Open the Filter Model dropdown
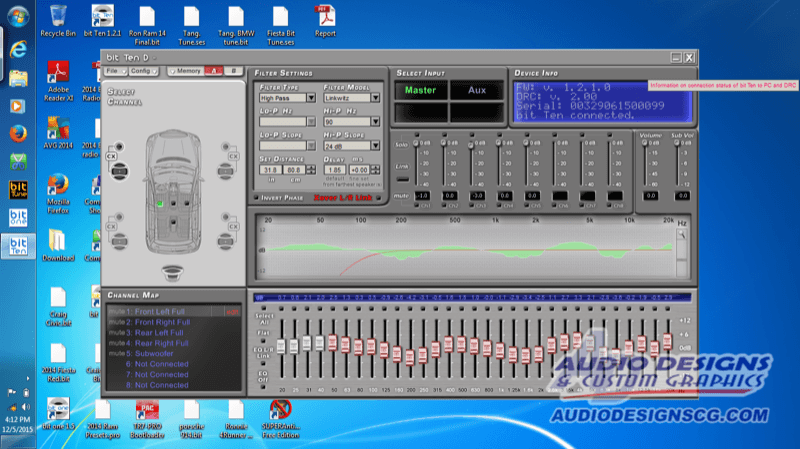Screen dimensions: 800x449 (x=376, y=97)
